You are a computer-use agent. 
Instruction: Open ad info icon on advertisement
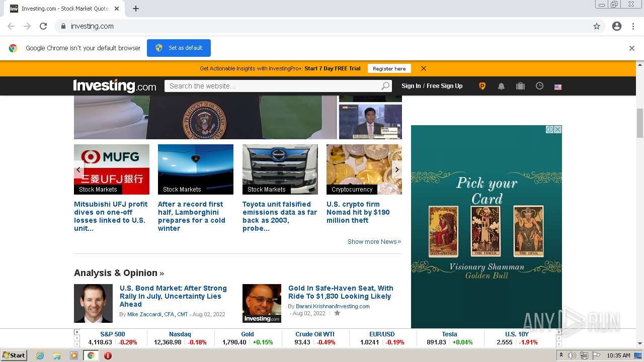click(x=550, y=130)
